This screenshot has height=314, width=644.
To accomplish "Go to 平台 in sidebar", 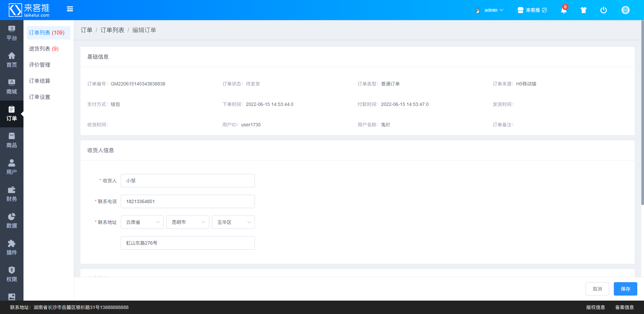I will (x=12, y=33).
